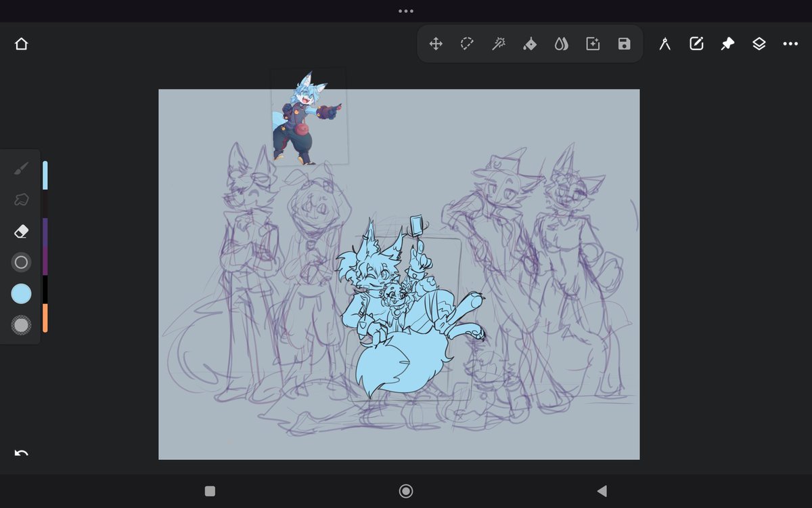This screenshot has width=812, height=508.
Task: Open the Layers panel
Action: click(759, 43)
